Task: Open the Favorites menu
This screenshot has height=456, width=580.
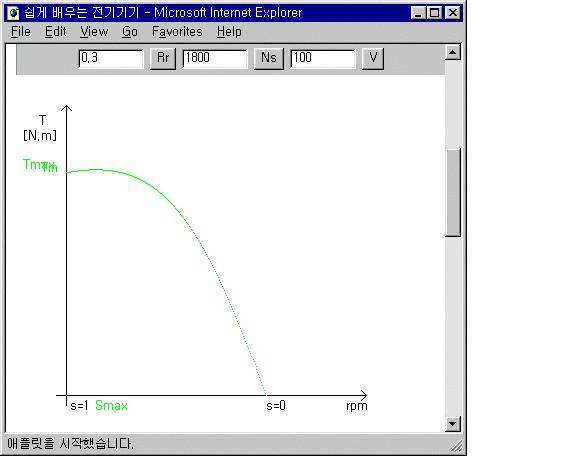Action: pyautogui.click(x=177, y=32)
